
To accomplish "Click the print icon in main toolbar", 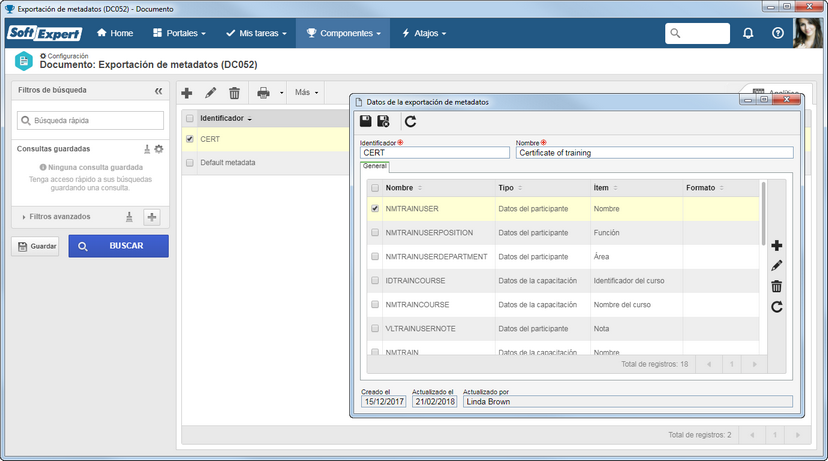I will (x=263, y=93).
